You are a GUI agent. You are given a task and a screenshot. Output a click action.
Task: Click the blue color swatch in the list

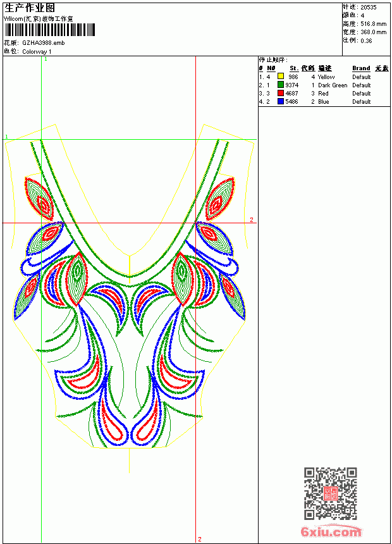tap(281, 101)
